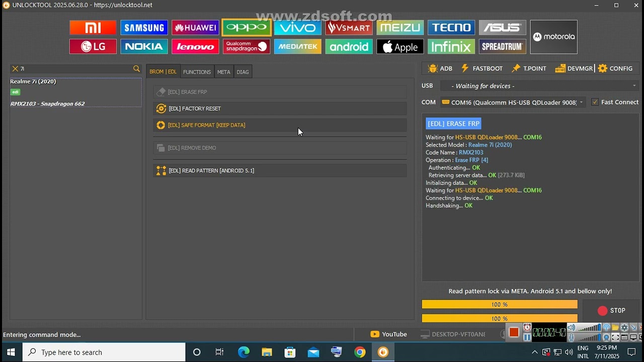Image resolution: width=644 pixels, height=362 pixels.
Task: Open the Vivo brand section
Action: [x=298, y=28]
